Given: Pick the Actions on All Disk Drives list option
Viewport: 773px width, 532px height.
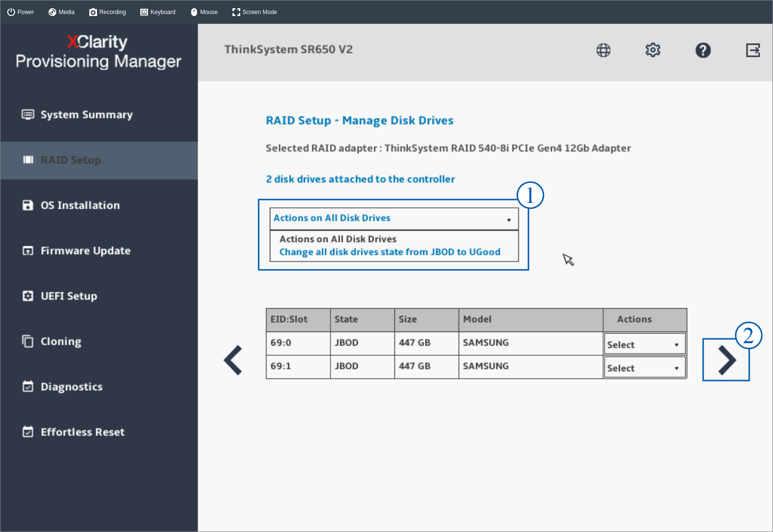Looking at the screenshot, I should coord(338,239).
